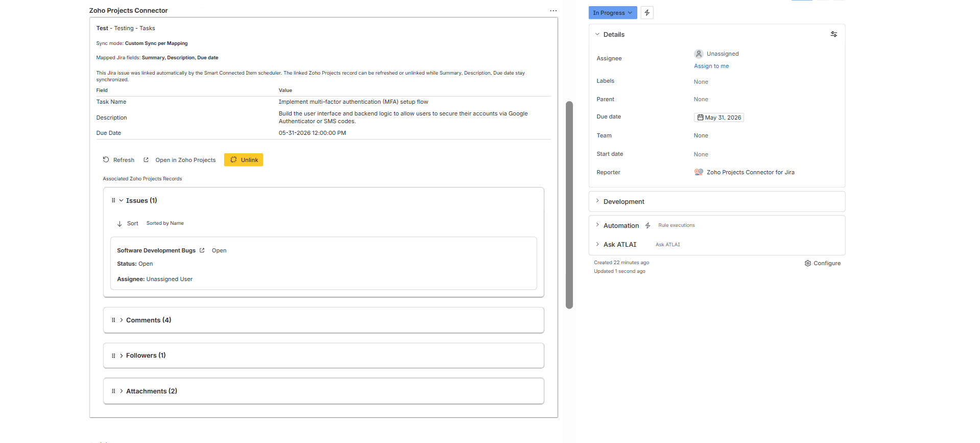Expand the Automation panel
980x443 pixels.
click(x=597, y=225)
